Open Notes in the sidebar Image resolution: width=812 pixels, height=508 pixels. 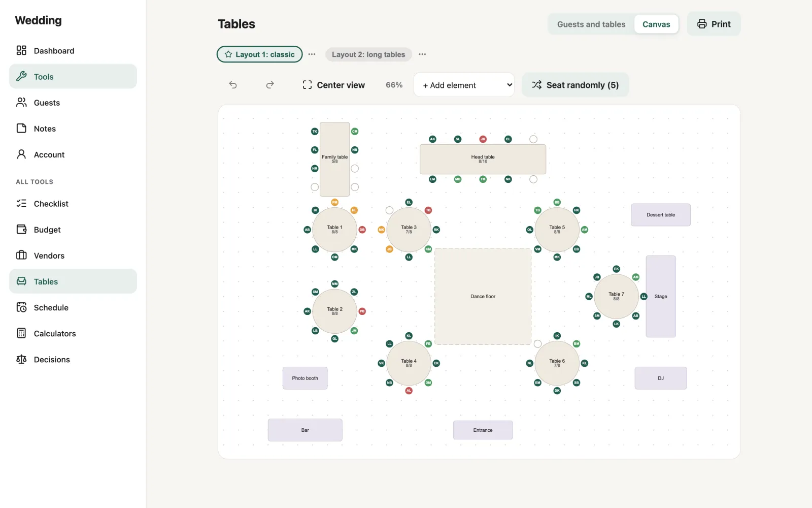click(73, 129)
